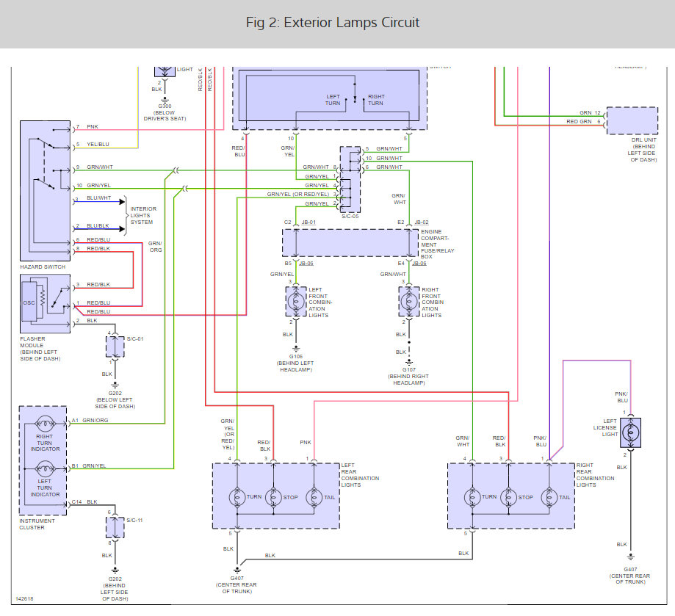
Task: Click the right turn indicator lamp symbol
Action: point(44,424)
